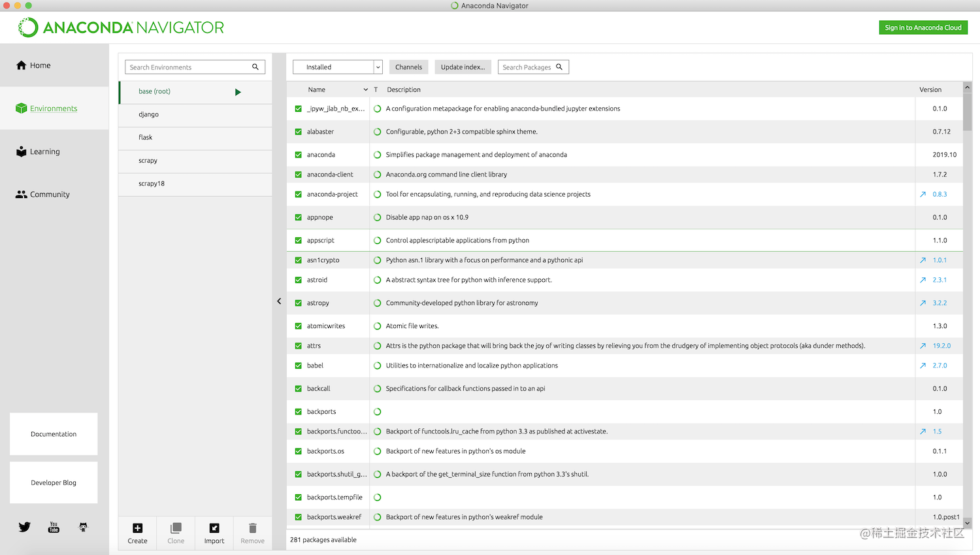Collapse the environments panel with left chevron

pos(279,301)
